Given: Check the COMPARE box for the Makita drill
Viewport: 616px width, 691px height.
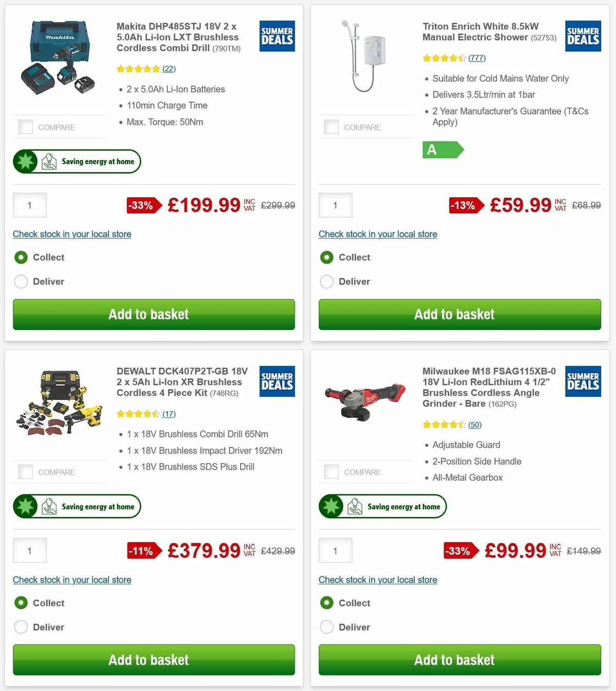Looking at the screenshot, I should tap(25, 126).
